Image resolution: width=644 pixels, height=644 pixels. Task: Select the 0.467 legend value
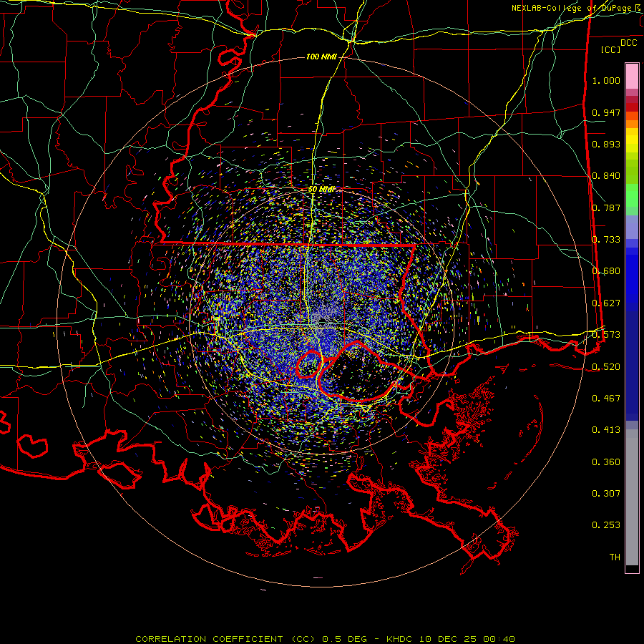[606, 399]
